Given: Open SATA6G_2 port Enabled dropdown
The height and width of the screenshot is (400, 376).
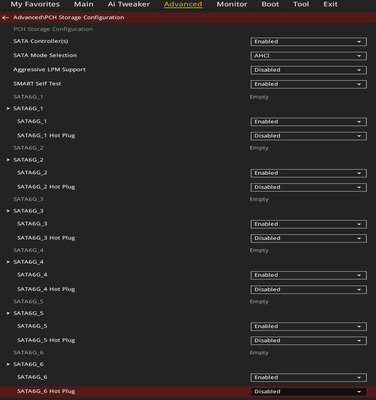Looking at the screenshot, I should click(308, 173).
